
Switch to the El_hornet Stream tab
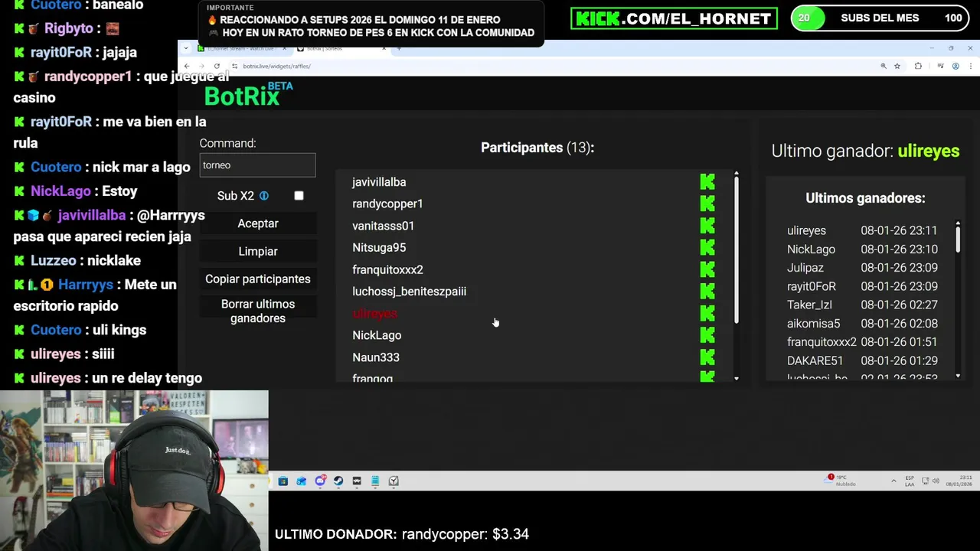click(243, 48)
